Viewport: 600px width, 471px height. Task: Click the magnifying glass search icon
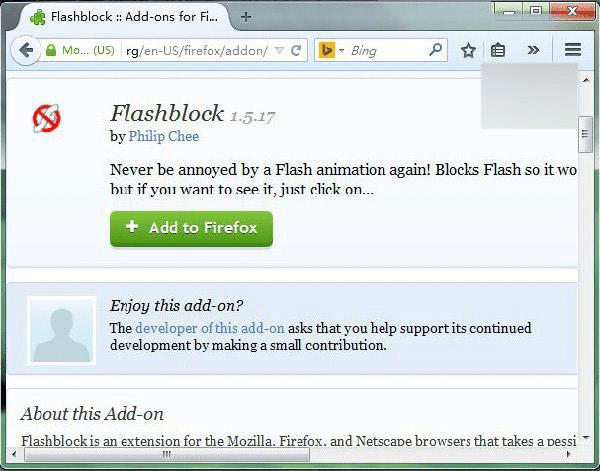[435, 50]
